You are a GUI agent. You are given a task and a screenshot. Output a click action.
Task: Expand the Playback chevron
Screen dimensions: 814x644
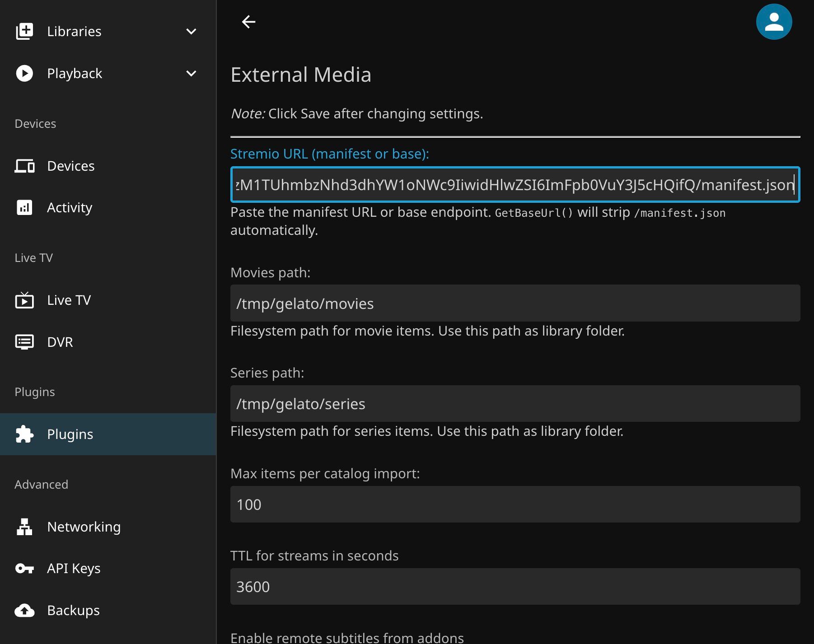point(191,73)
